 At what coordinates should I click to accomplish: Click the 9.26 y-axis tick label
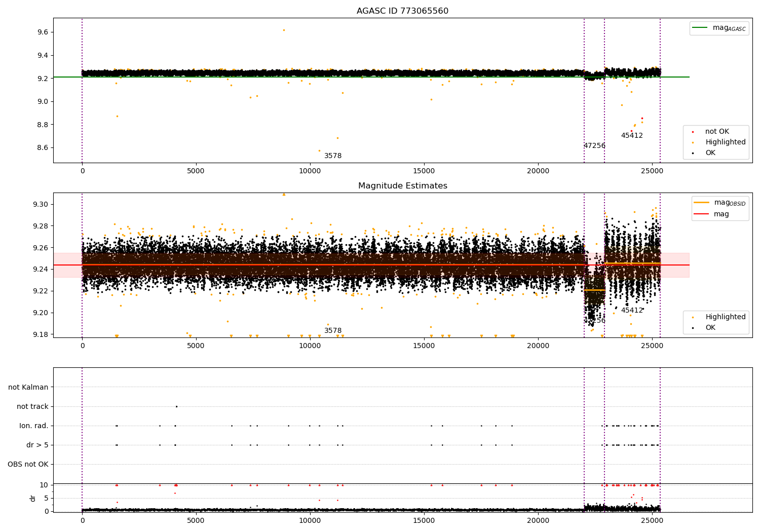(41, 248)
